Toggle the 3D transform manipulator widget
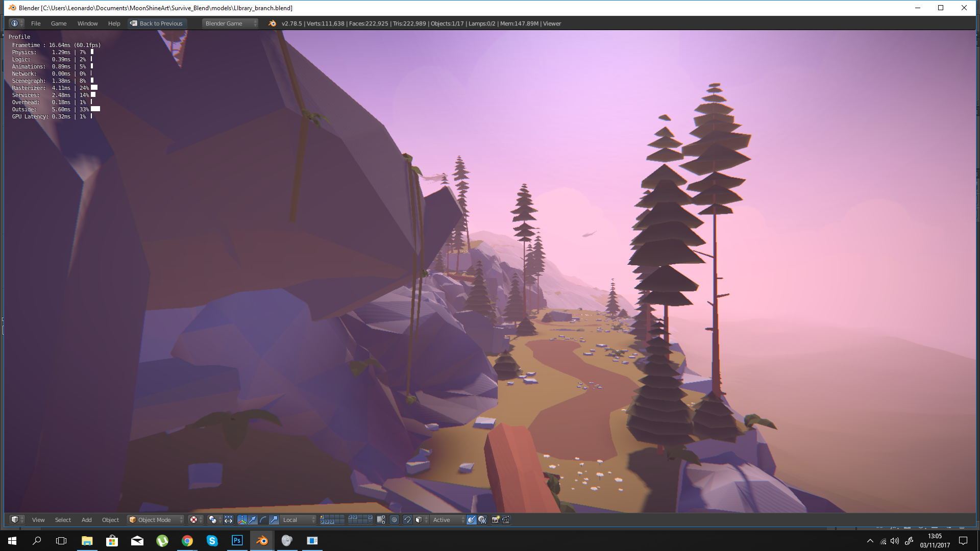980x551 pixels. [242, 519]
